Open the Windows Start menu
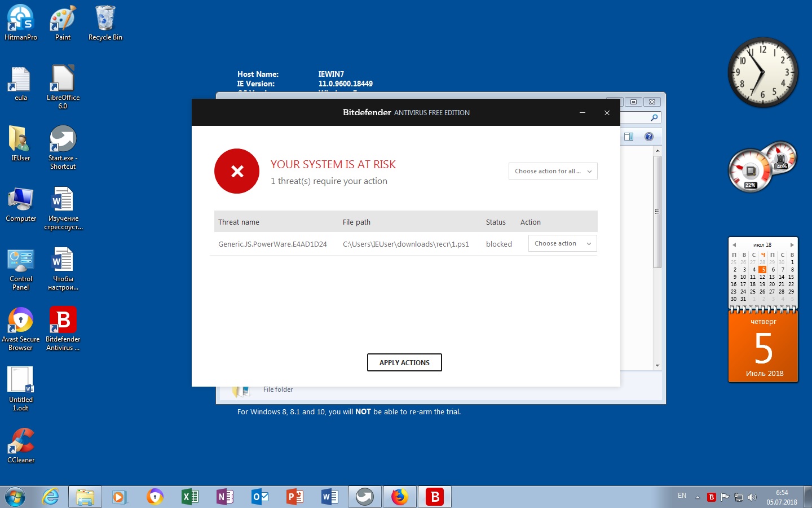Image resolution: width=812 pixels, height=508 pixels. click(15, 497)
